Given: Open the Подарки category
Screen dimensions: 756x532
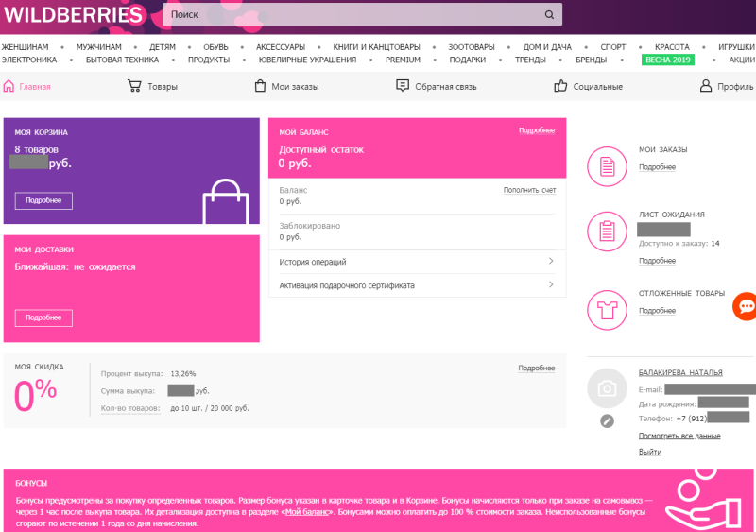Looking at the screenshot, I should [x=468, y=60].
